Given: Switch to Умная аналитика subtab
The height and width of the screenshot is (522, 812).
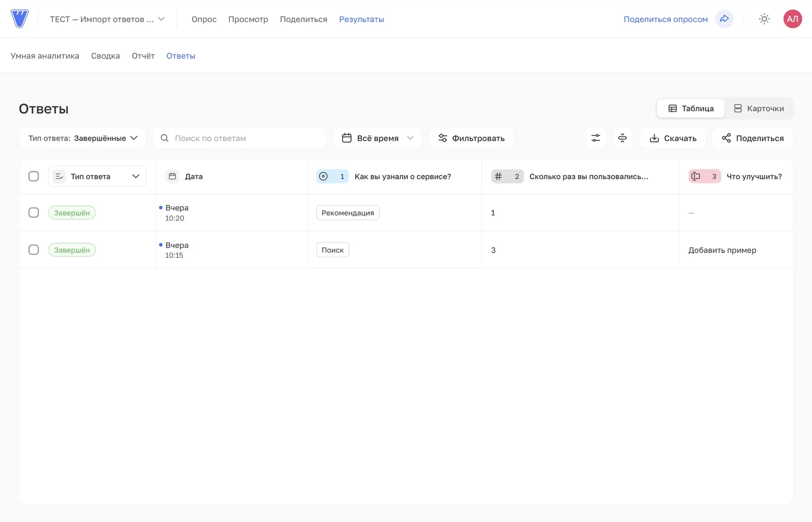Looking at the screenshot, I should [45, 56].
